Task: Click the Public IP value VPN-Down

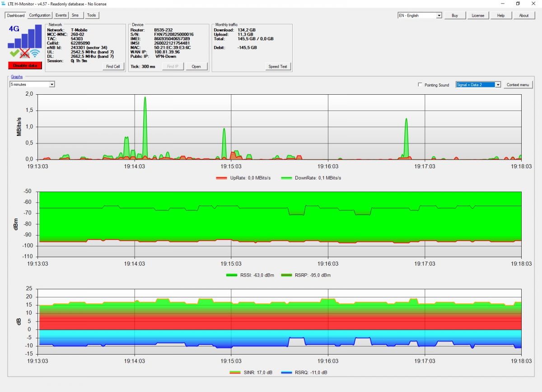Action: tap(165, 57)
